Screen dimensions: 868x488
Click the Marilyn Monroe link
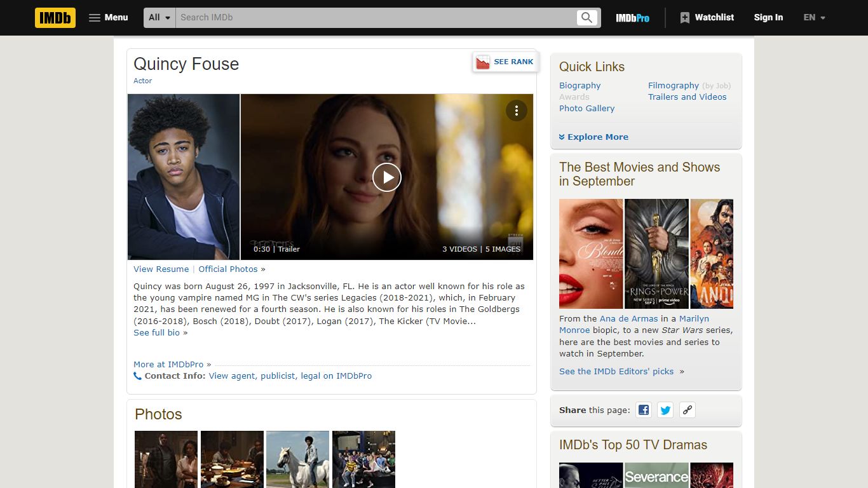tap(634, 324)
